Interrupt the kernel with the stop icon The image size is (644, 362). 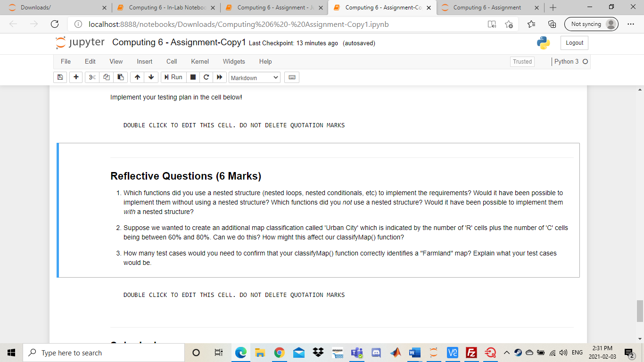pyautogui.click(x=193, y=77)
